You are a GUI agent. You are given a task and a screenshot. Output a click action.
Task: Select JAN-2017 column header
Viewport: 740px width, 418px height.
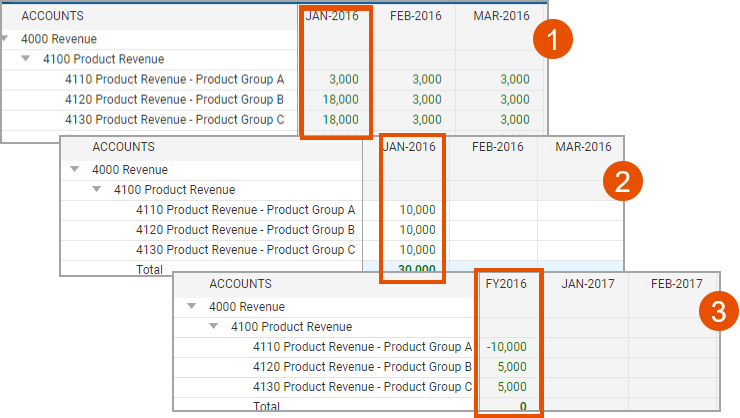coord(588,284)
